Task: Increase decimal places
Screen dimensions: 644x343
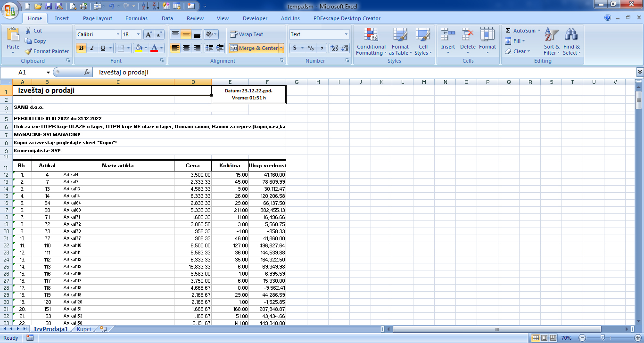Action: [334, 48]
